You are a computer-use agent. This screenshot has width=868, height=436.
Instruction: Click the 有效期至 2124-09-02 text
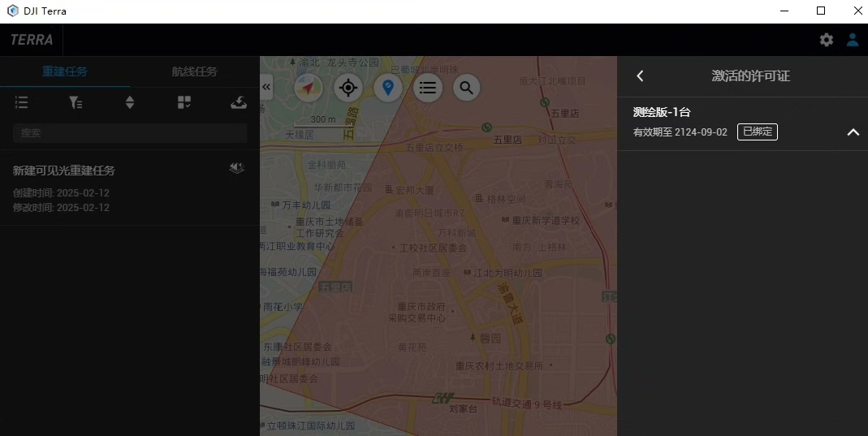point(680,132)
